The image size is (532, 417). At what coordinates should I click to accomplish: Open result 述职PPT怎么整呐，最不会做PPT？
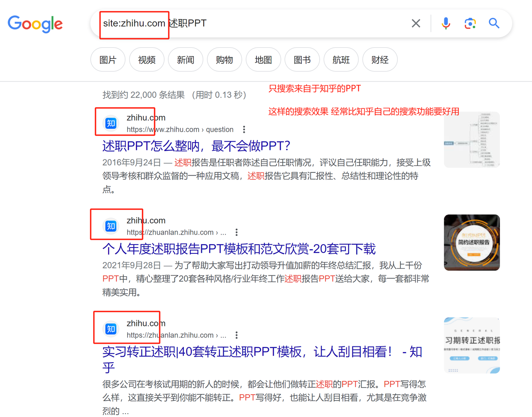coord(196,146)
